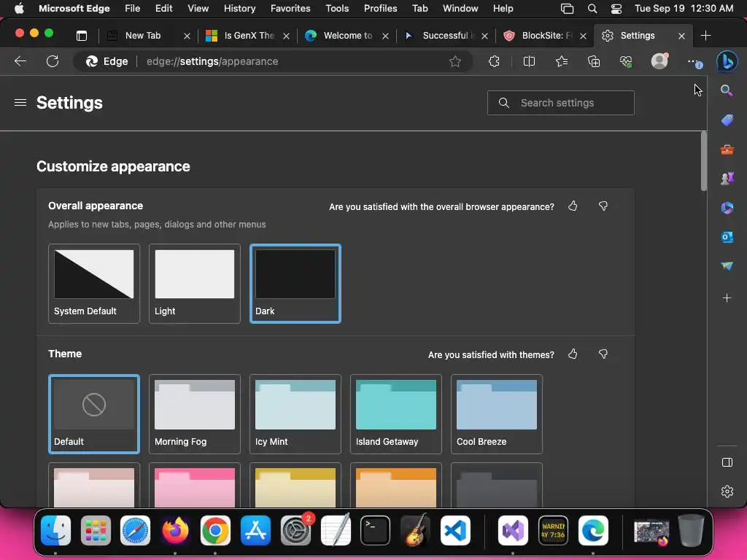Image resolution: width=747 pixels, height=560 pixels.
Task: Select System Default appearance
Action: pos(94,284)
